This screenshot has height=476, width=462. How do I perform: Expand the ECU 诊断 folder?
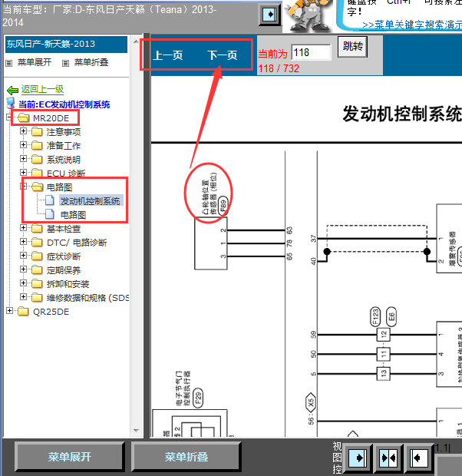click(23, 173)
